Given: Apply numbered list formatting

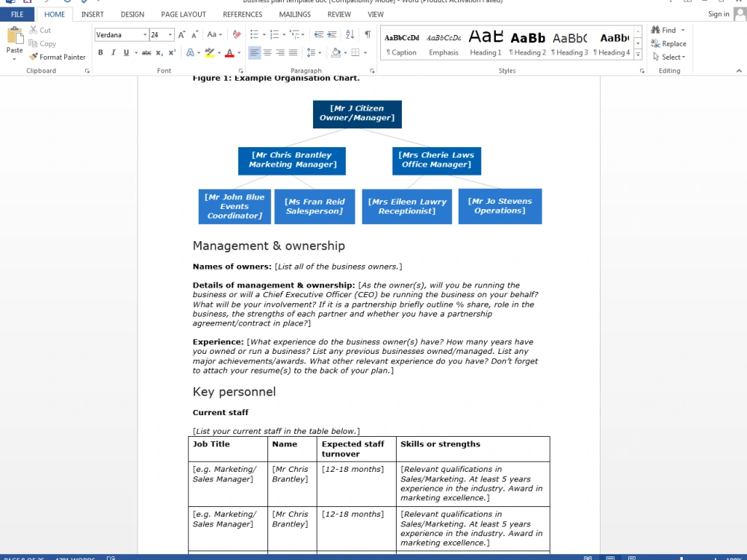Looking at the screenshot, I should pos(274,34).
